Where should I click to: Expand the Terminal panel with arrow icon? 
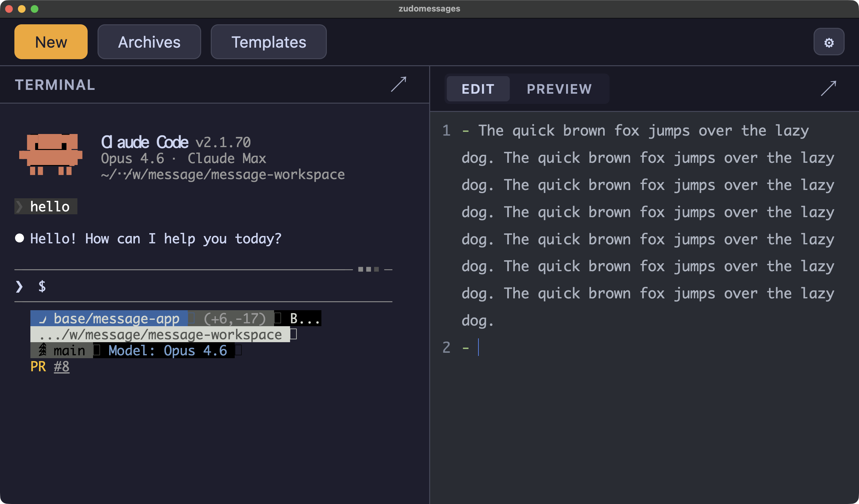point(398,84)
